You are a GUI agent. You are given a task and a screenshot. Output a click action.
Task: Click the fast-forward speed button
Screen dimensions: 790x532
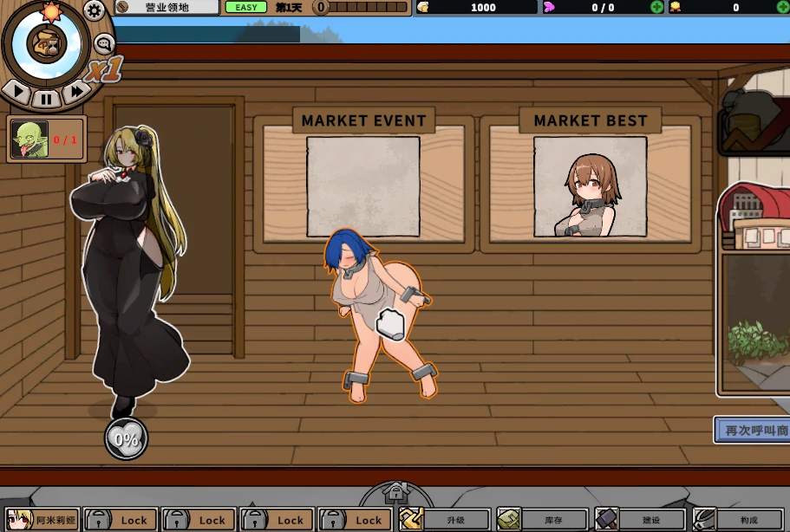click(76, 90)
